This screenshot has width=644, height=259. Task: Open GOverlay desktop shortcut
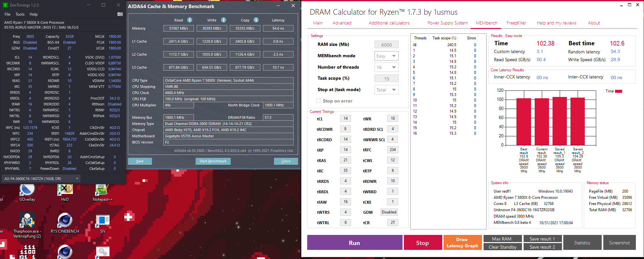tap(27, 193)
